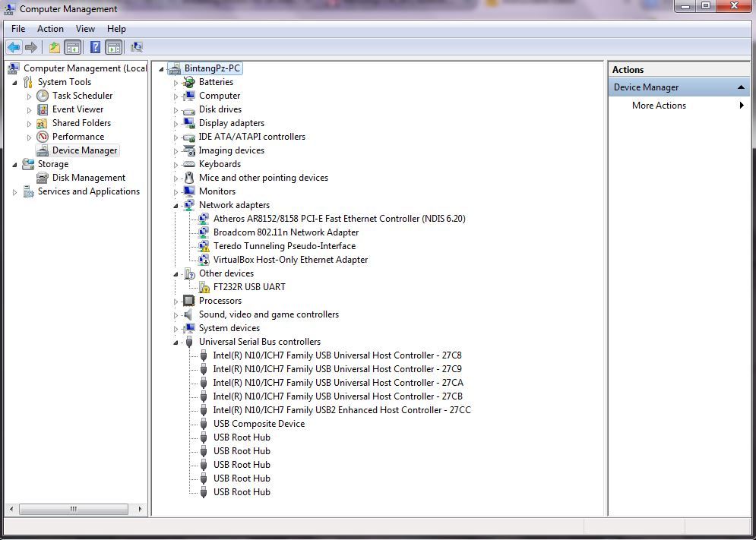Viewport: 756px width, 540px height.
Task: Click the Scan for hardware changes icon
Action: (138, 46)
